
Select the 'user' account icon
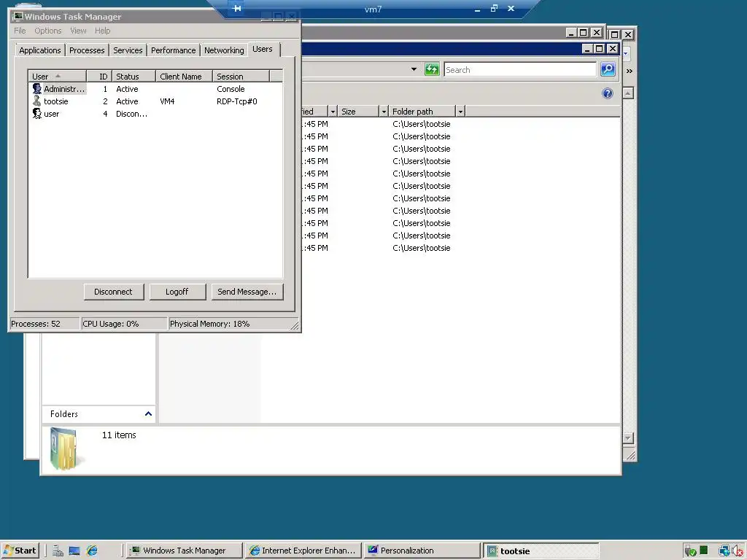[36, 113]
